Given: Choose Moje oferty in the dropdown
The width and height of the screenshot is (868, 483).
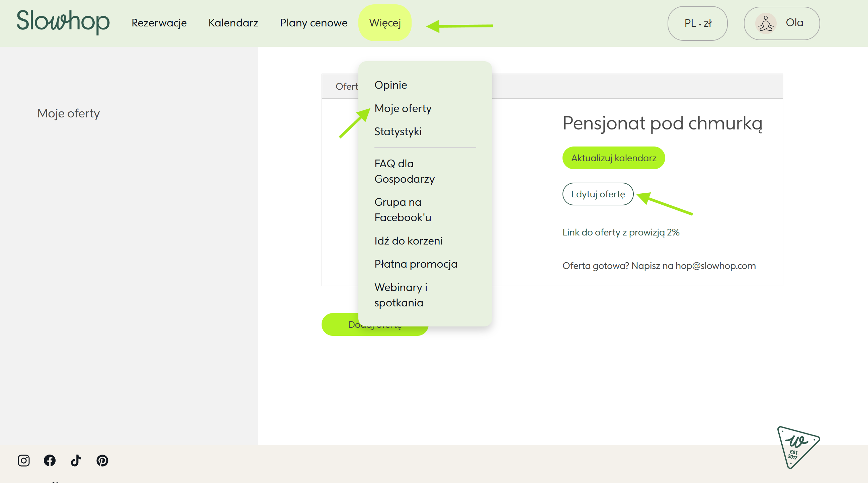Looking at the screenshot, I should 403,108.
